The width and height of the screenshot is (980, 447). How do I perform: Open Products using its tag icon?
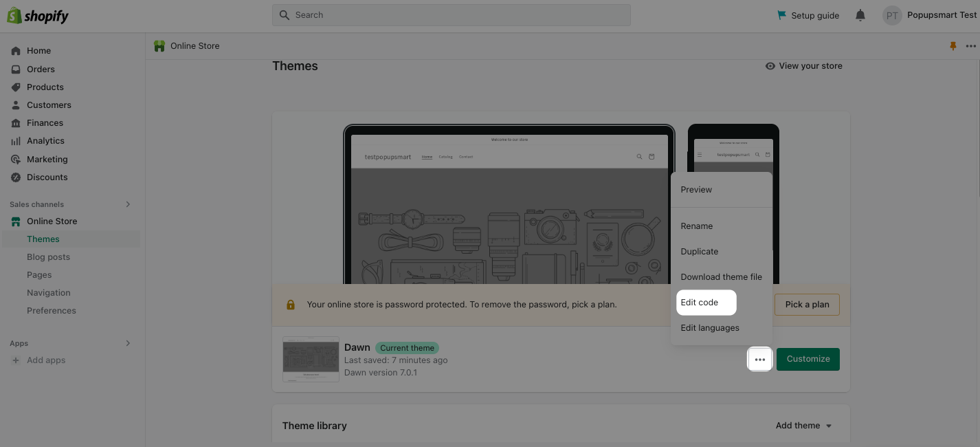15,87
